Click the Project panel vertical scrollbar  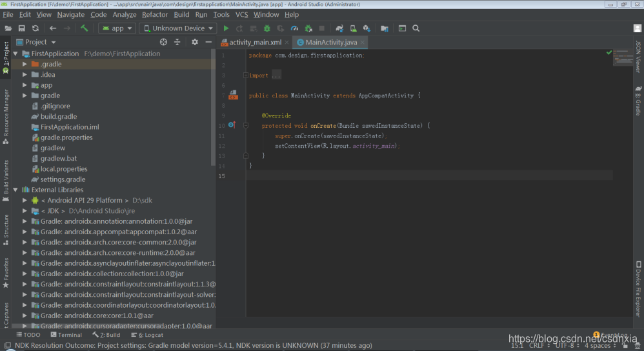[x=213, y=108]
